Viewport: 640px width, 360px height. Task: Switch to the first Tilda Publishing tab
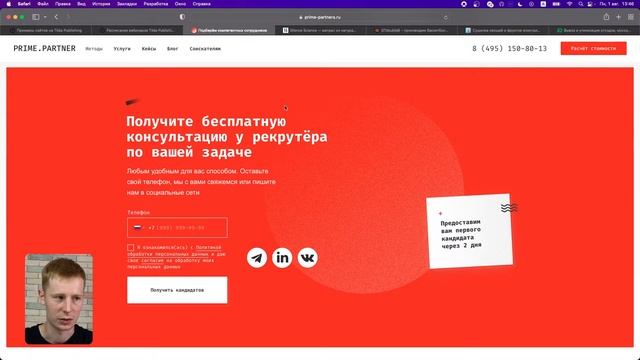(x=47, y=30)
